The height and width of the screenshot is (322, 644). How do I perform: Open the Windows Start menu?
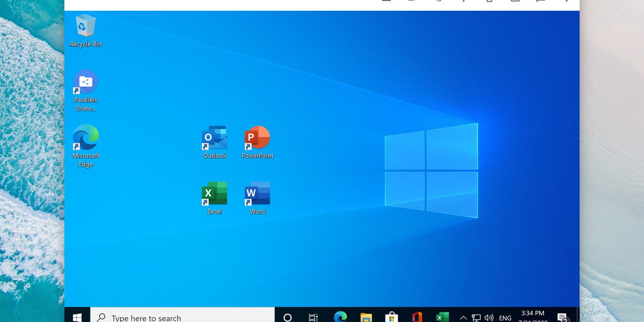pos(77,317)
